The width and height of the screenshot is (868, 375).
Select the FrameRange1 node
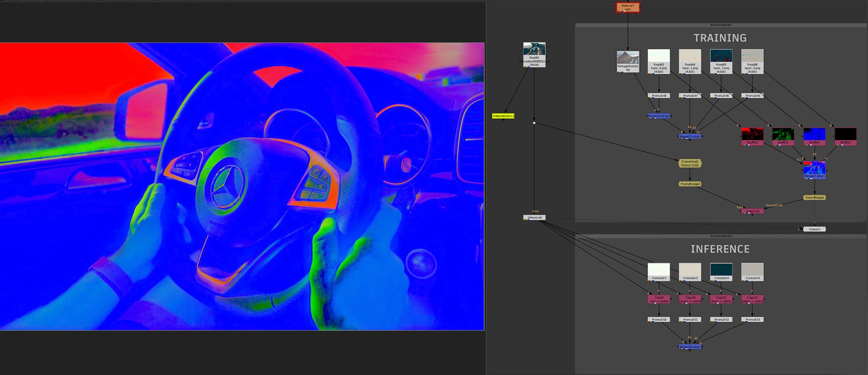(814, 197)
